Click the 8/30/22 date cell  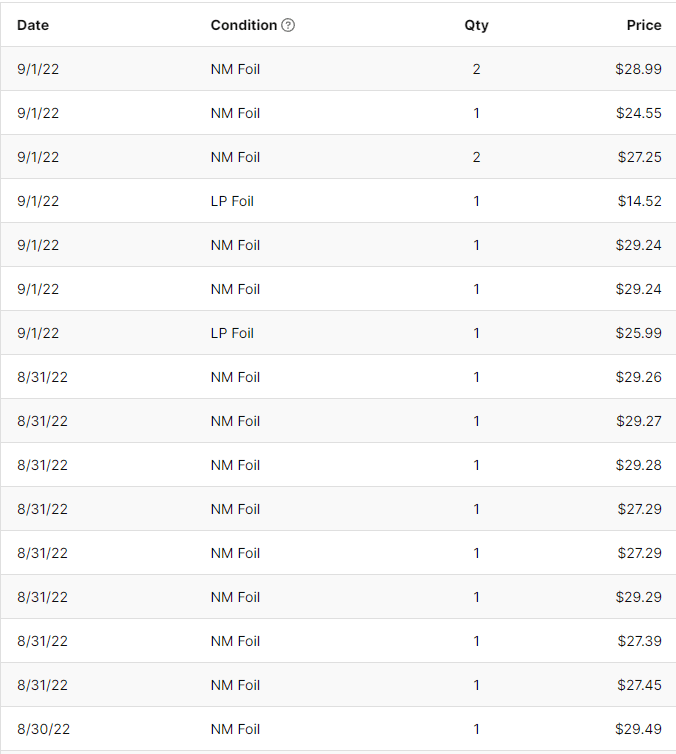(x=43, y=729)
